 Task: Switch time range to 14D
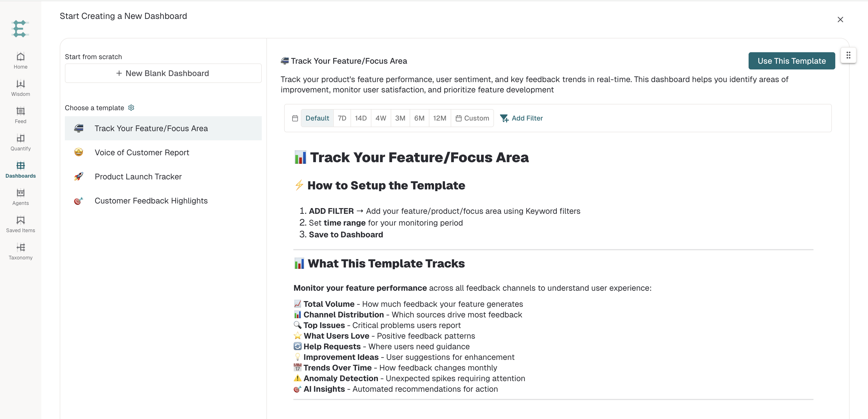(361, 118)
